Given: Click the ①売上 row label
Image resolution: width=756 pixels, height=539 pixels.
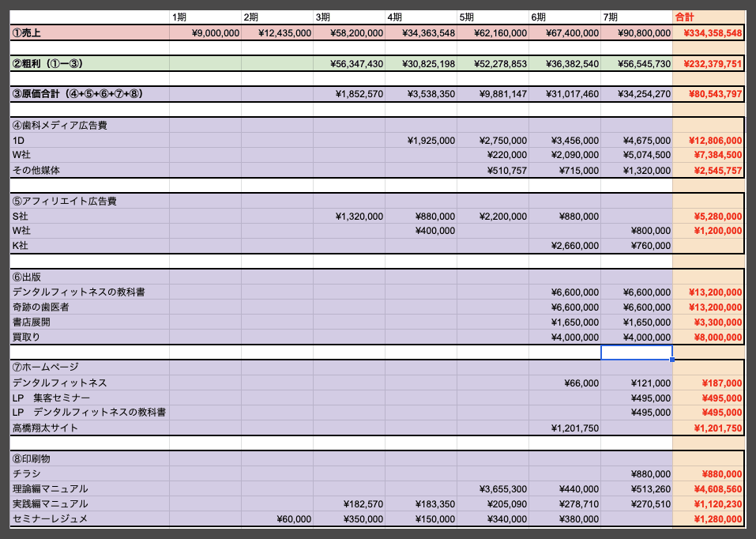Looking at the screenshot, I should click(x=90, y=33).
